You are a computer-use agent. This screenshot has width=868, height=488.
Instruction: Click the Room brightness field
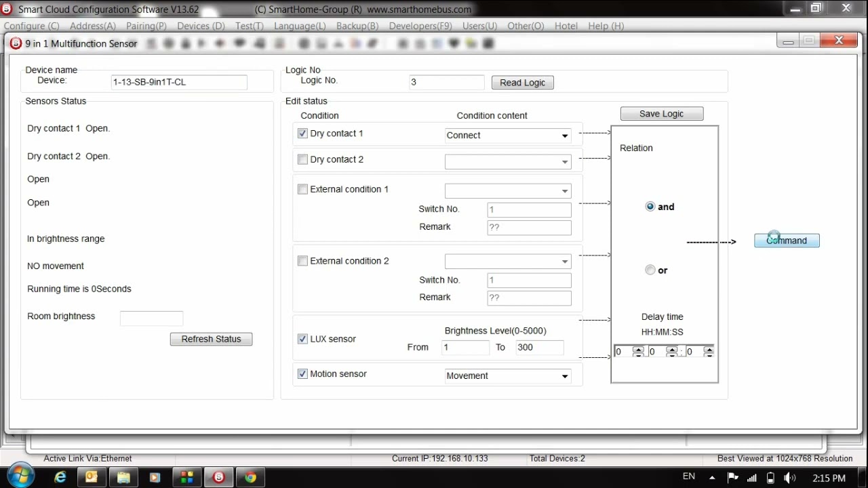coord(151,318)
